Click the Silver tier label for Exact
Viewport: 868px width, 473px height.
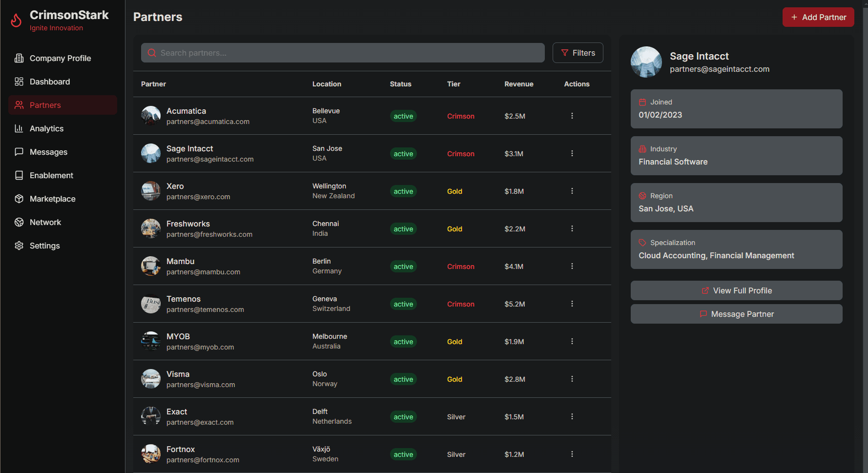[x=456, y=417]
